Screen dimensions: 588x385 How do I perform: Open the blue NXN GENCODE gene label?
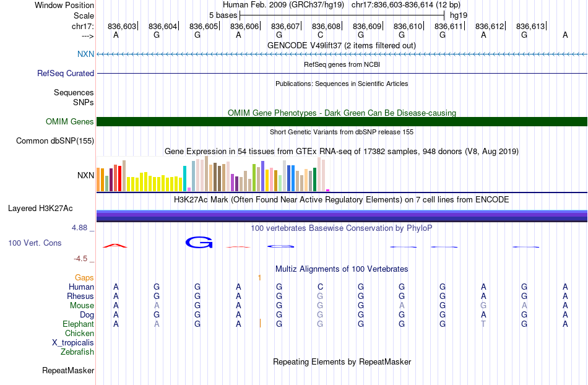point(85,54)
